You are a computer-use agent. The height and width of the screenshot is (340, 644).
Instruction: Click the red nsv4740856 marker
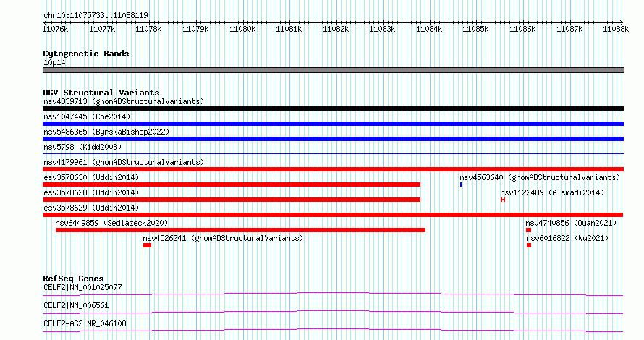pyautogui.click(x=529, y=230)
